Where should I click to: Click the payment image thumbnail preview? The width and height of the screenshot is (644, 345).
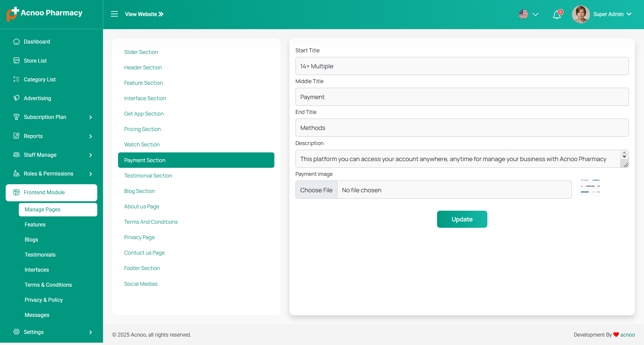point(590,186)
